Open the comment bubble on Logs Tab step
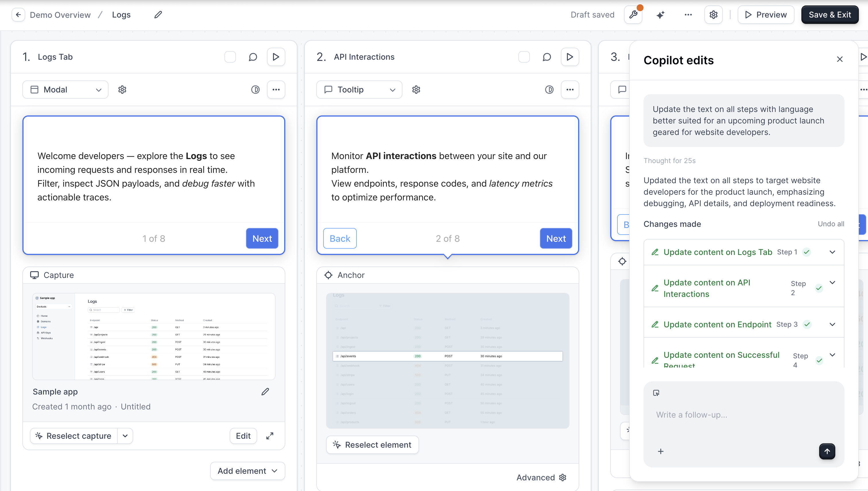The height and width of the screenshot is (491, 868). (x=253, y=57)
